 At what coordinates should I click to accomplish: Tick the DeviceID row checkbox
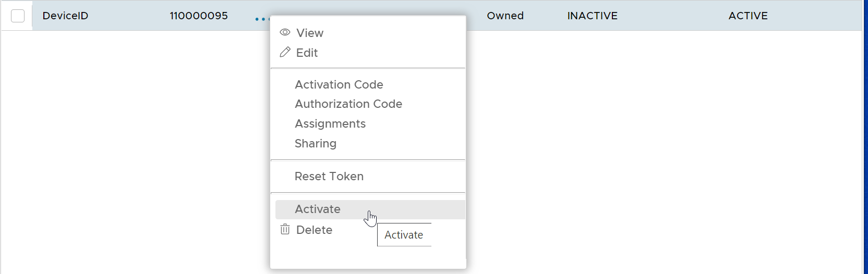point(18,16)
